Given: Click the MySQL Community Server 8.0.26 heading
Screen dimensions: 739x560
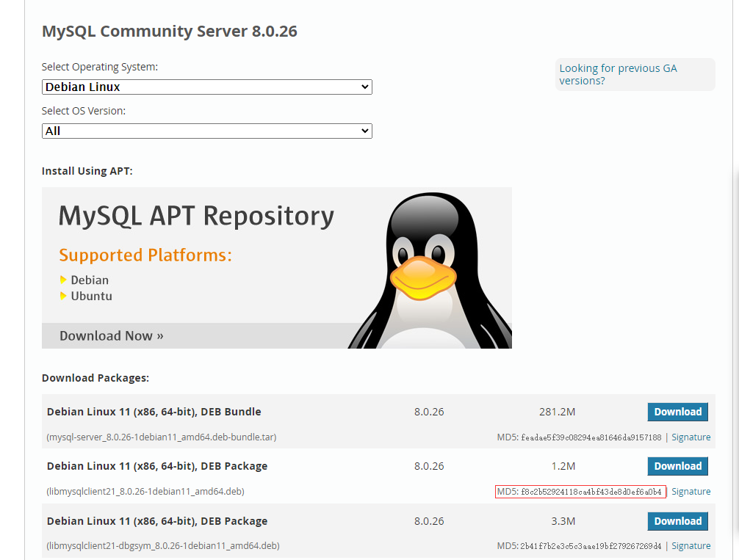Looking at the screenshot, I should coord(170,31).
